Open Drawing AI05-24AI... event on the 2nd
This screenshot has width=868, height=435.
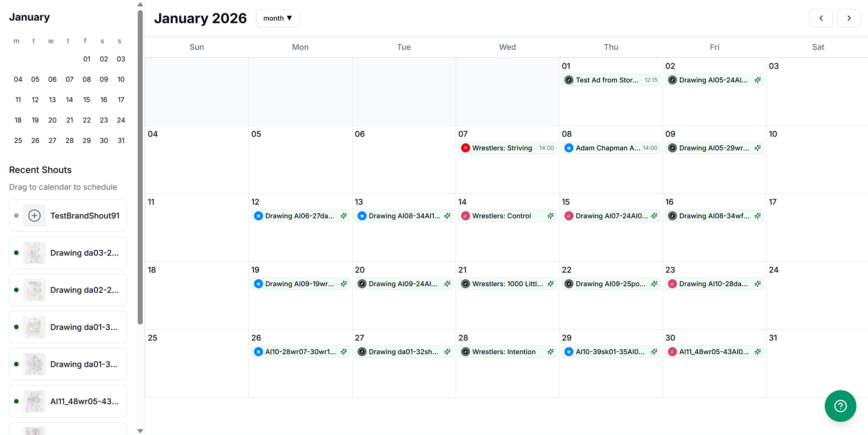point(714,80)
